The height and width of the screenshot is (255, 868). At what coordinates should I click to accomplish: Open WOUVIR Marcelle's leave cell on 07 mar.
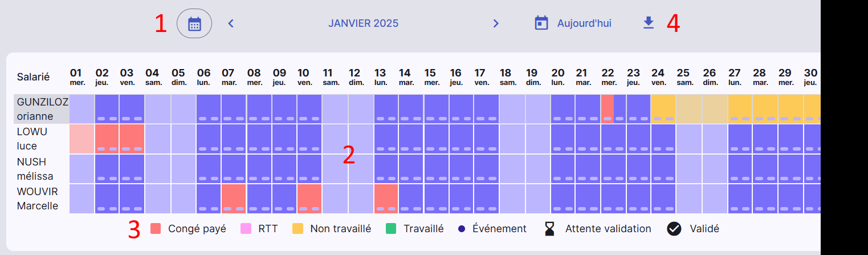(x=234, y=199)
